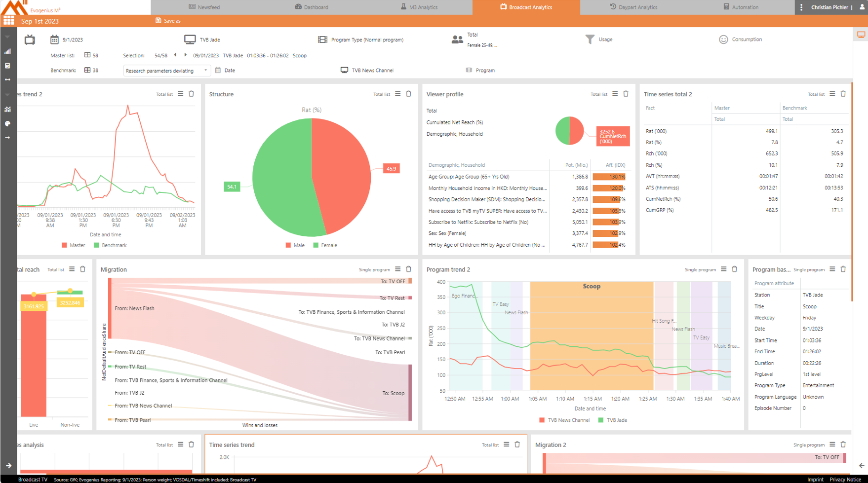
Task: Open the Privacy Notice link
Action: (x=845, y=480)
